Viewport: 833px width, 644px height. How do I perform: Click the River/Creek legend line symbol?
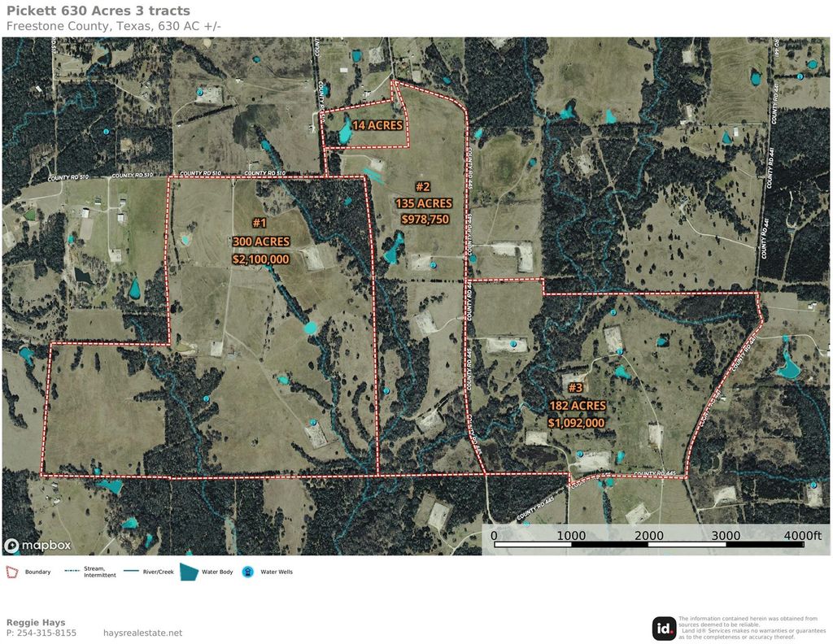click(131, 572)
